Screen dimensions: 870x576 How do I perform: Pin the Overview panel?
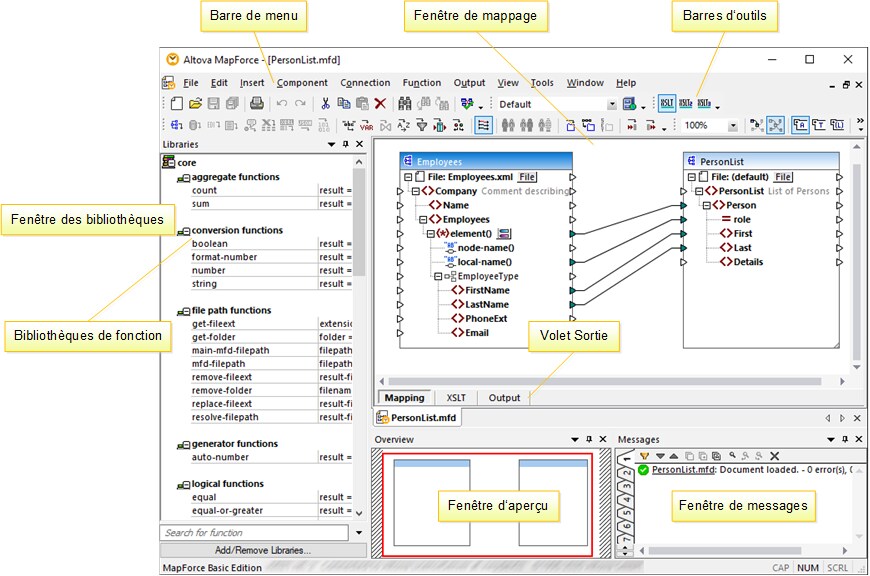[589, 440]
